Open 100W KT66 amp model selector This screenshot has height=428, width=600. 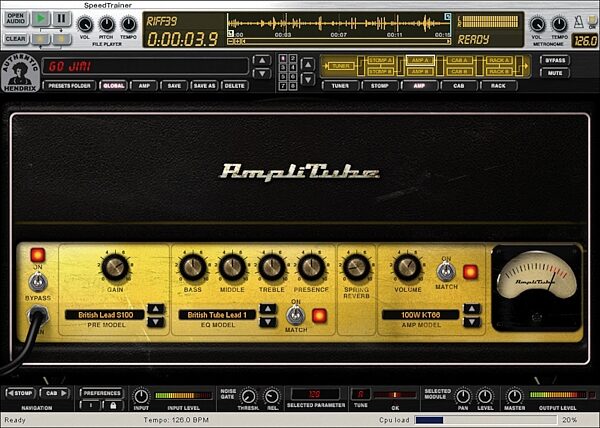[x=421, y=315]
